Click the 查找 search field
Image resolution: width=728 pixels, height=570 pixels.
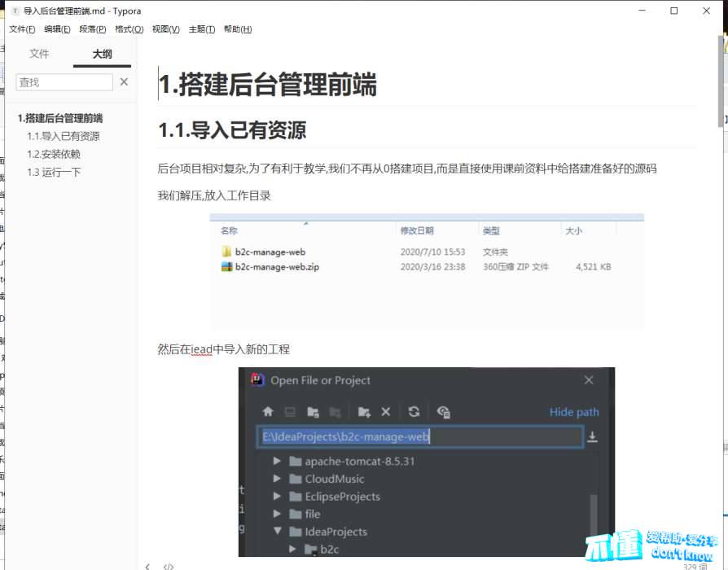coord(64,82)
